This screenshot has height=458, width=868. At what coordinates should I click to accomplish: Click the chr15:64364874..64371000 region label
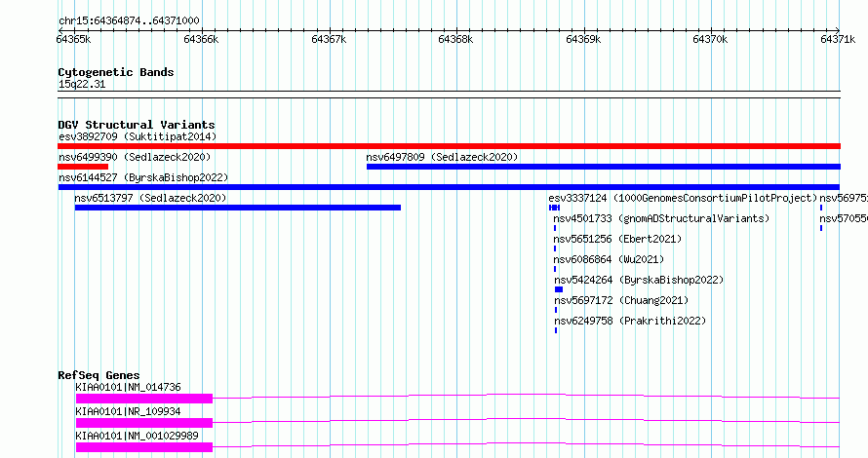click(129, 20)
